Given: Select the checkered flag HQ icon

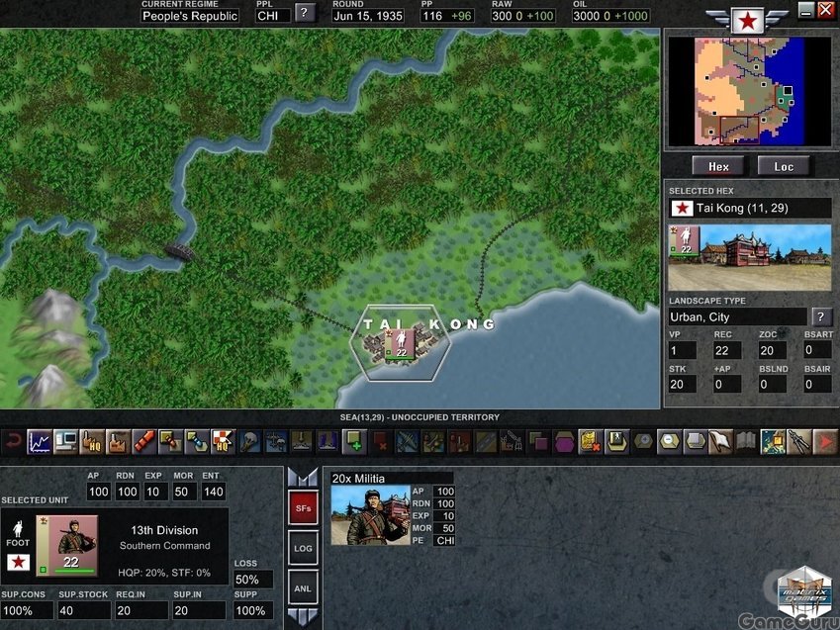Looking at the screenshot, I should click(223, 442).
